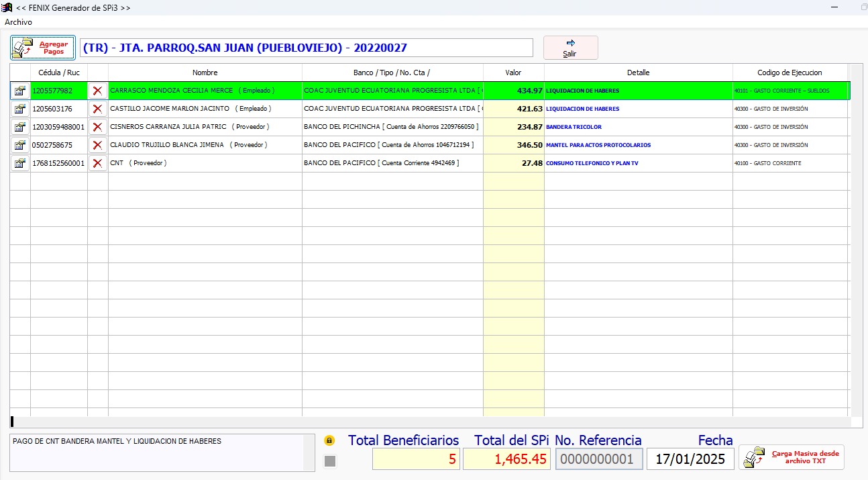Image resolution: width=868 pixels, height=480 pixels.
Task: Click the Salir button
Action: click(x=570, y=48)
